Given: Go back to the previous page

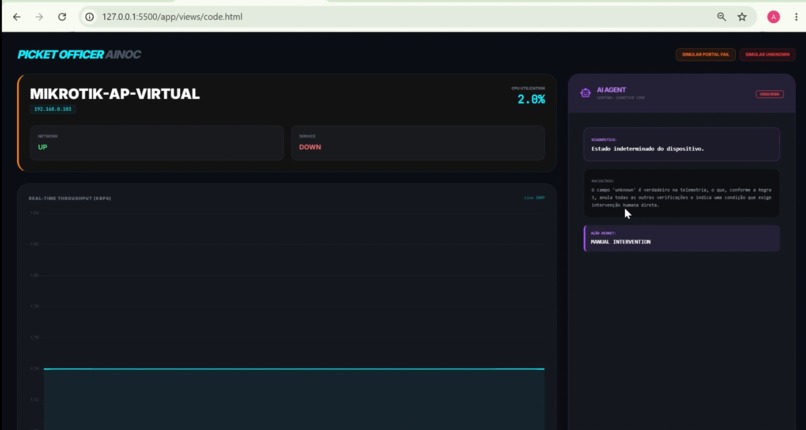Looking at the screenshot, I should 17,17.
